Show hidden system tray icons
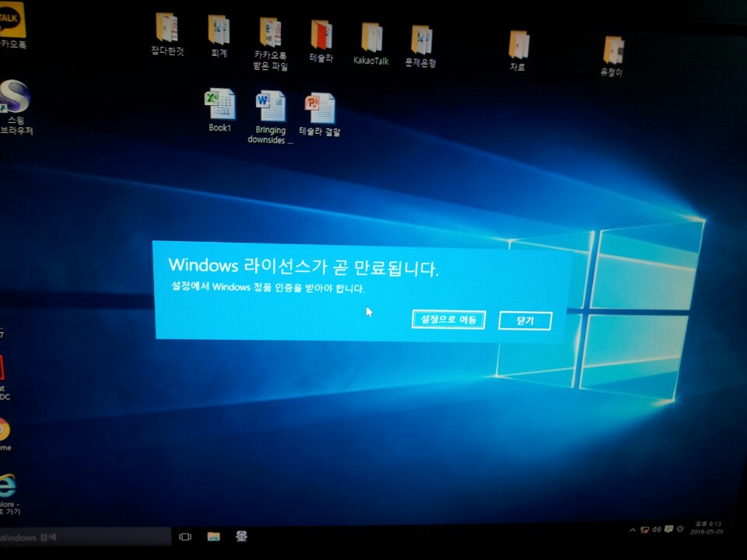 click(632, 530)
